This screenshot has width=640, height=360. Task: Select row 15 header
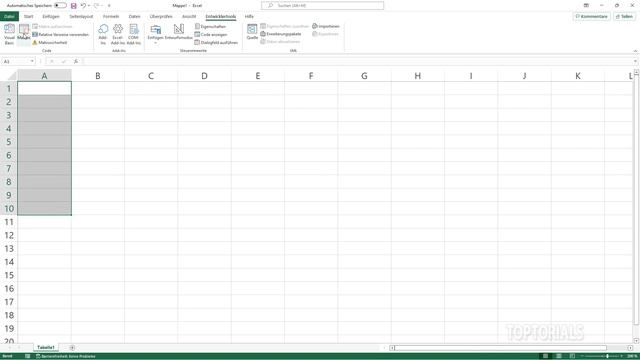9,275
